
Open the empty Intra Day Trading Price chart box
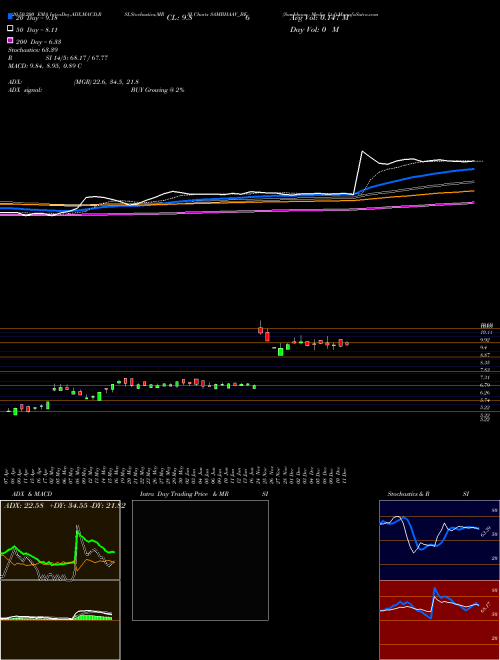200,560
